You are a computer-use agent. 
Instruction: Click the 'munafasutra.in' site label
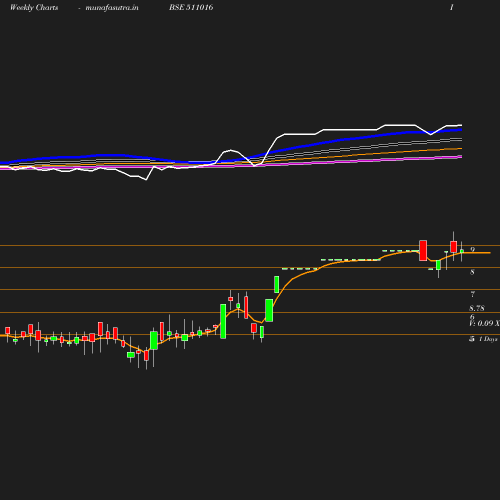tap(112, 8)
